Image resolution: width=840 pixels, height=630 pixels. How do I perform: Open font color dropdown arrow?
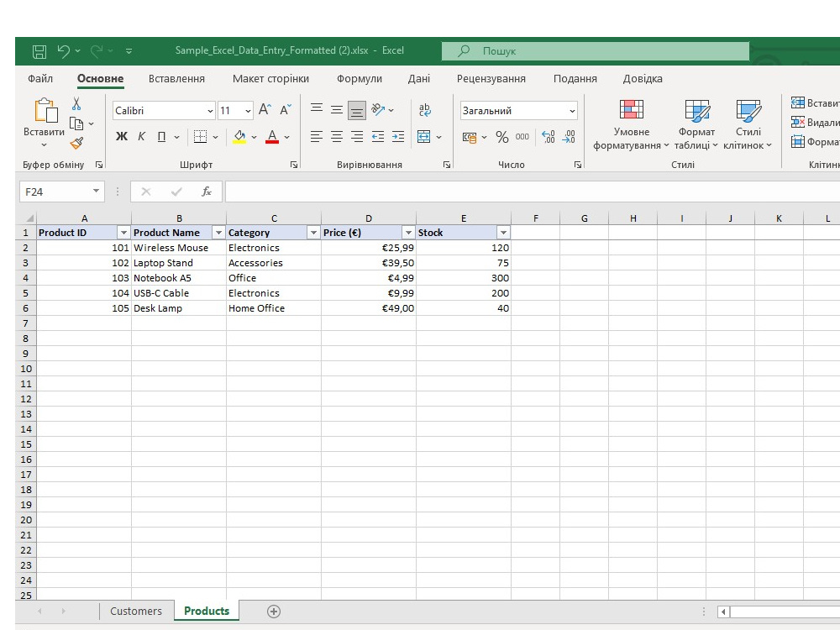point(287,137)
